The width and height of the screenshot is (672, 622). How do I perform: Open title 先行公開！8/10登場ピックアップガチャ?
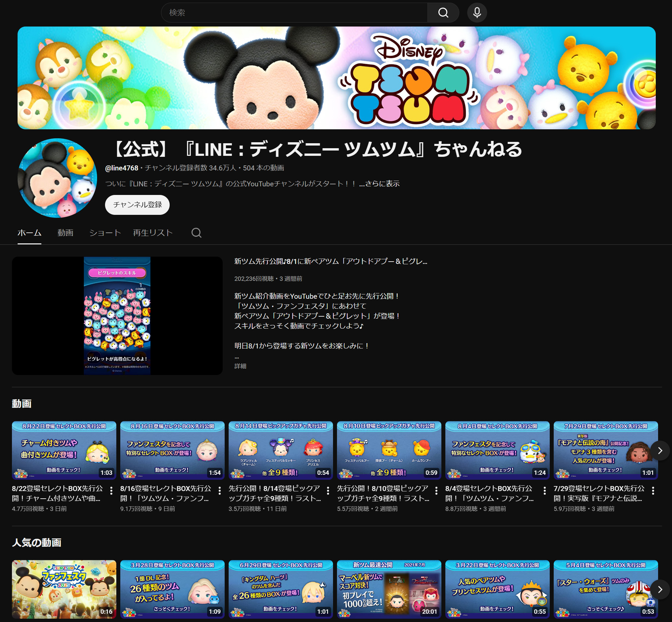(383, 493)
